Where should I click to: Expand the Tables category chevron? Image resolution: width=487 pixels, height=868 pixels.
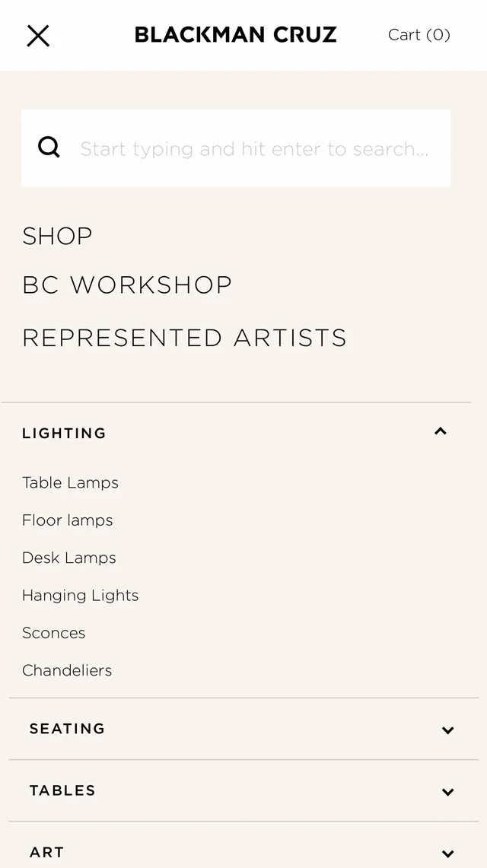[x=447, y=792]
